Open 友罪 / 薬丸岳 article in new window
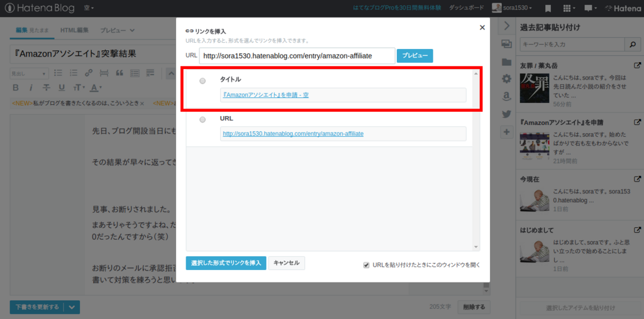This screenshot has width=644, height=319. pyautogui.click(x=637, y=65)
